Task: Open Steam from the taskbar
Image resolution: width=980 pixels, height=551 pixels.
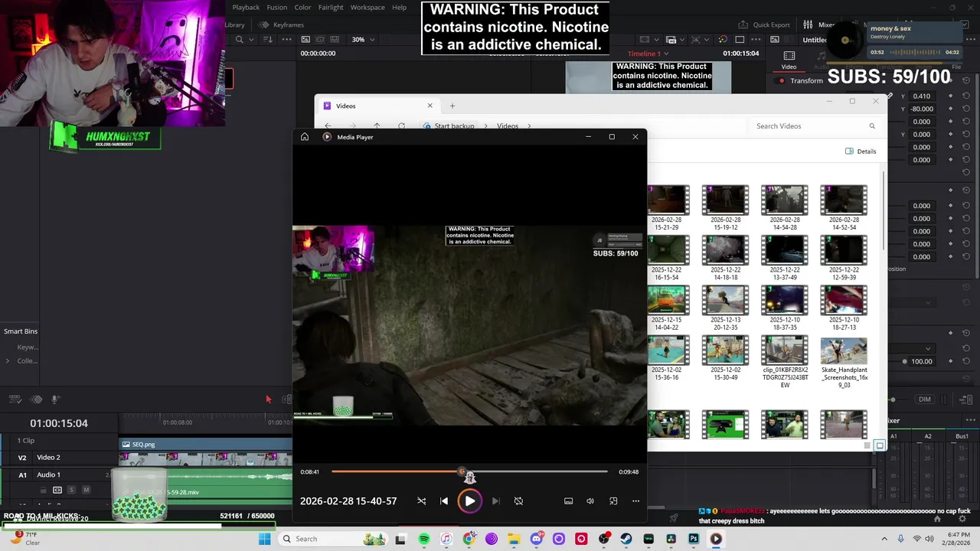Action: pos(626,539)
